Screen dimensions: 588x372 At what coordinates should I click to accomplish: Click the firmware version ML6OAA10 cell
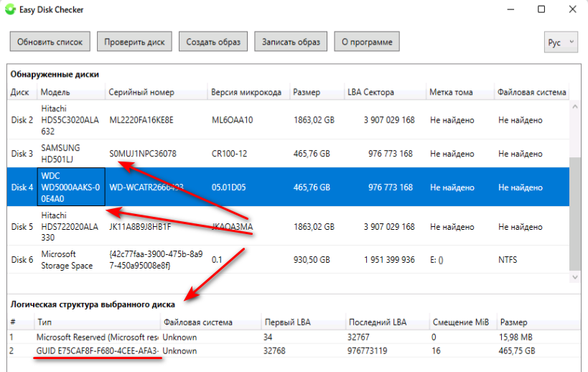coord(232,120)
